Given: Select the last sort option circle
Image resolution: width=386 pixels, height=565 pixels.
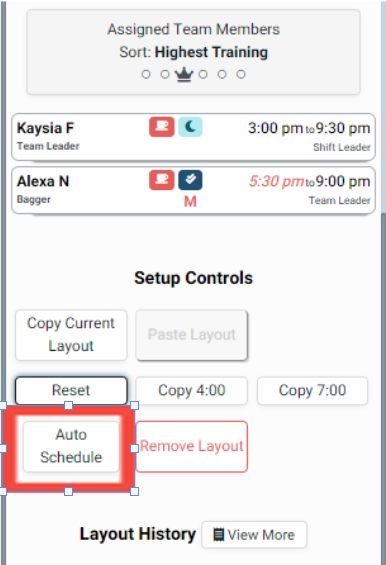Looking at the screenshot, I should tap(241, 74).
